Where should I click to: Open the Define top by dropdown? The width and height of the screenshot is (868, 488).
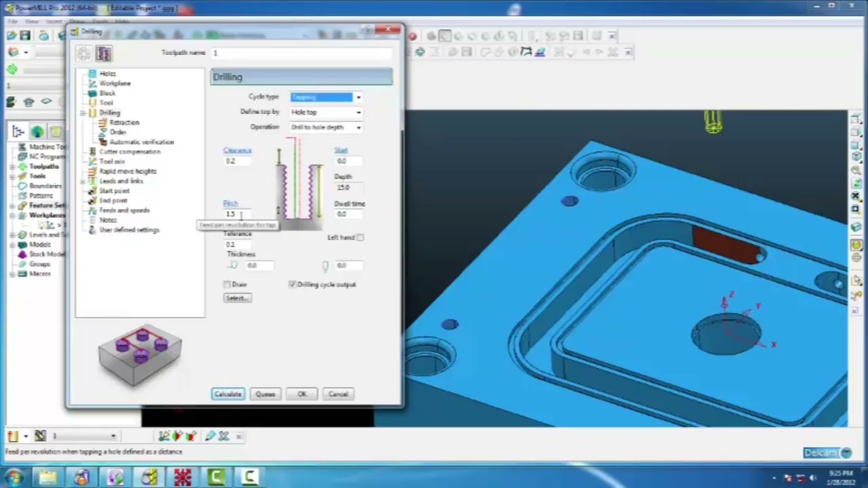point(326,112)
